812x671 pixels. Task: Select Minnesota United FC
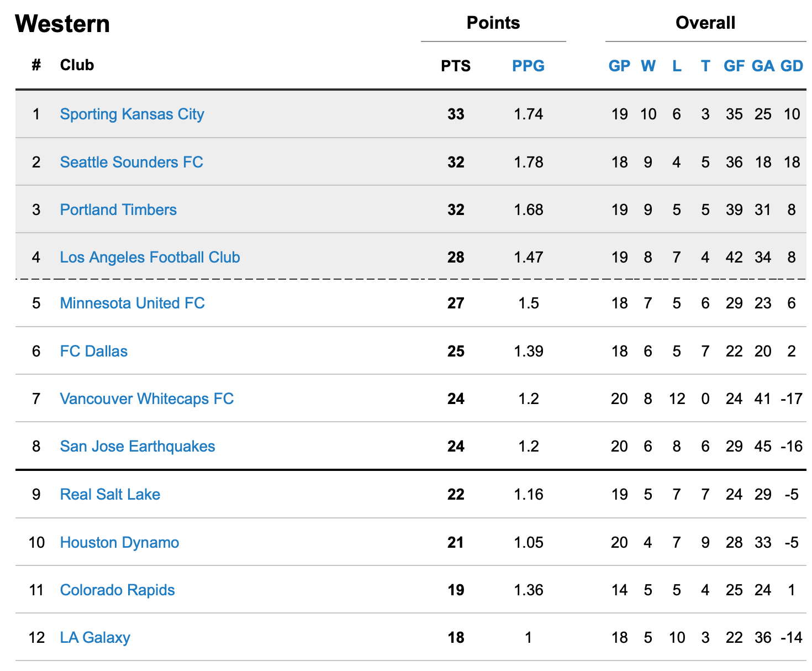click(x=132, y=303)
